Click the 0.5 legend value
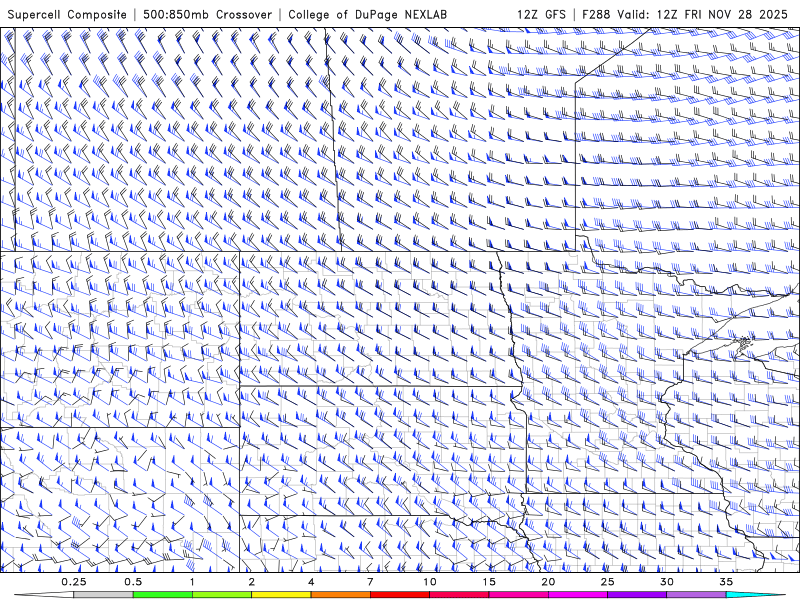 click(133, 582)
